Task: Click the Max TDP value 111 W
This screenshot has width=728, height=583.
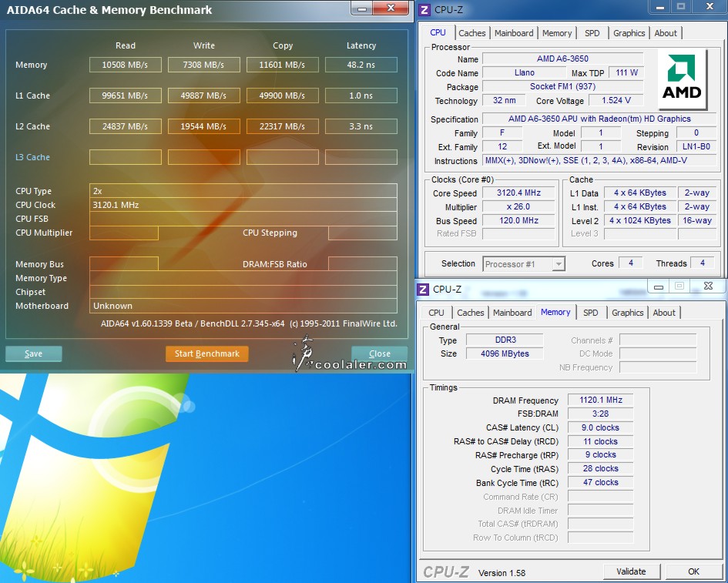Action: click(x=627, y=72)
